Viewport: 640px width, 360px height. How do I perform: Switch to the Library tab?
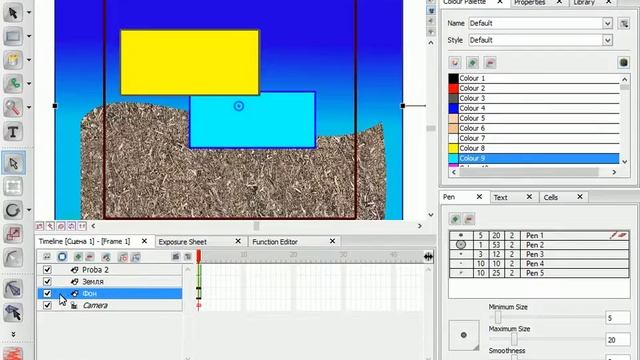(584, 3)
